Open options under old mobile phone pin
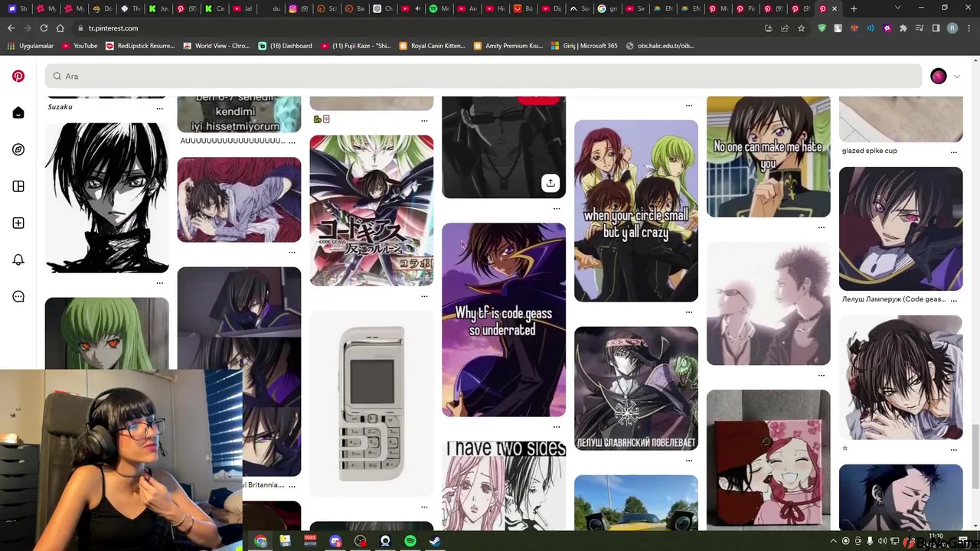 (x=424, y=507)
